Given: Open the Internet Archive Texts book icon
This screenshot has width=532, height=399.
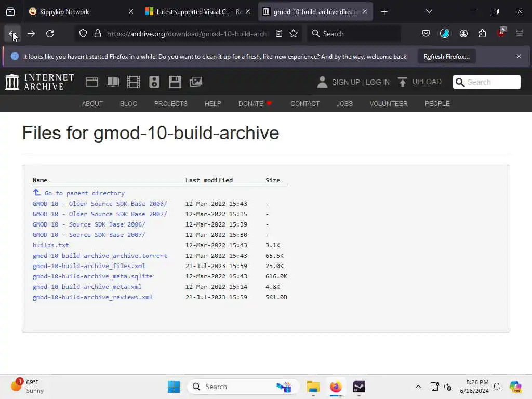Looking at the screenshot, I should tap(113, 82).
